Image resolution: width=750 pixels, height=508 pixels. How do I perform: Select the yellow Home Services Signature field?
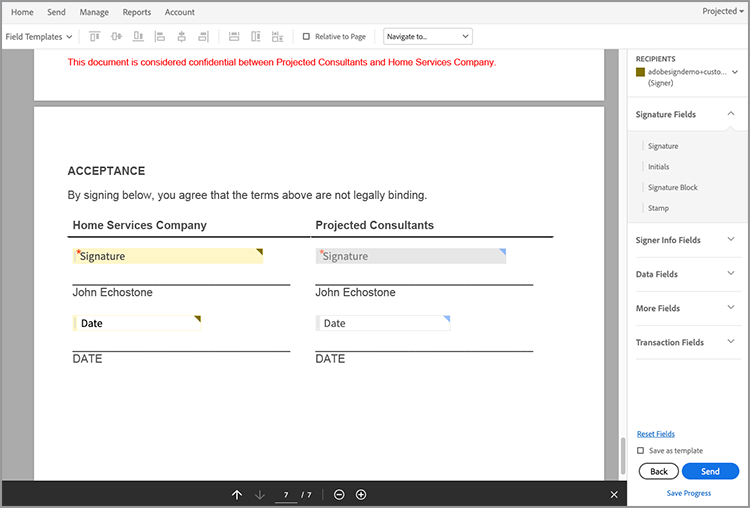168,256
